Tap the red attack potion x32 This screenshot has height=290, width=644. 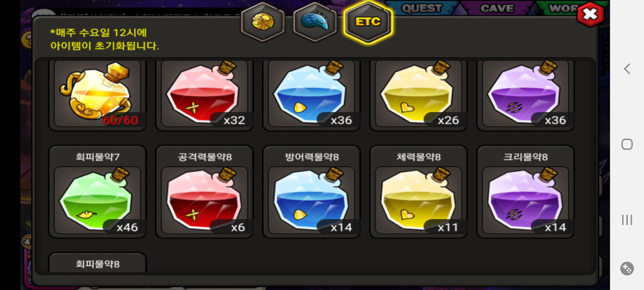pyautogui.click(x=204, y=94)
